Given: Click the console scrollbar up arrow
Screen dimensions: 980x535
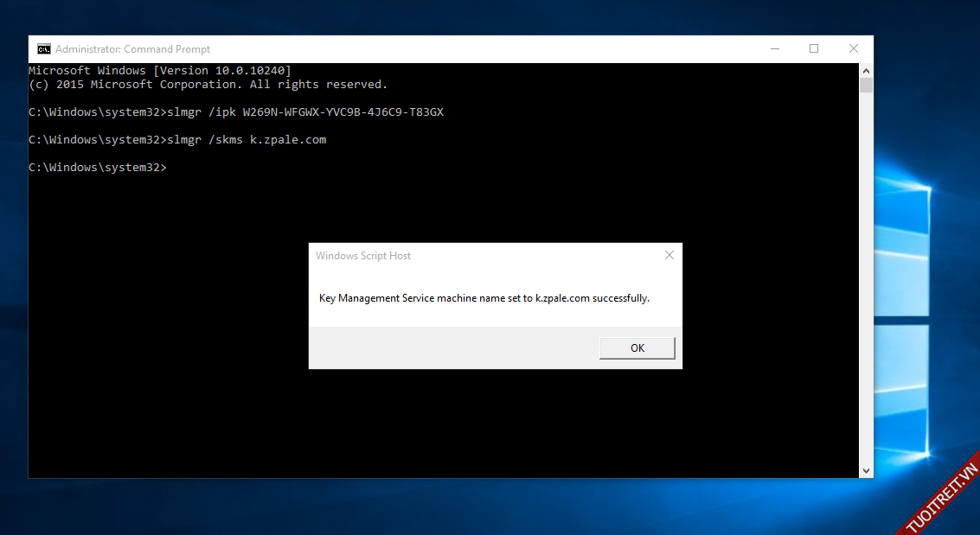Looking at the screenshot, I should click(866, 70).
